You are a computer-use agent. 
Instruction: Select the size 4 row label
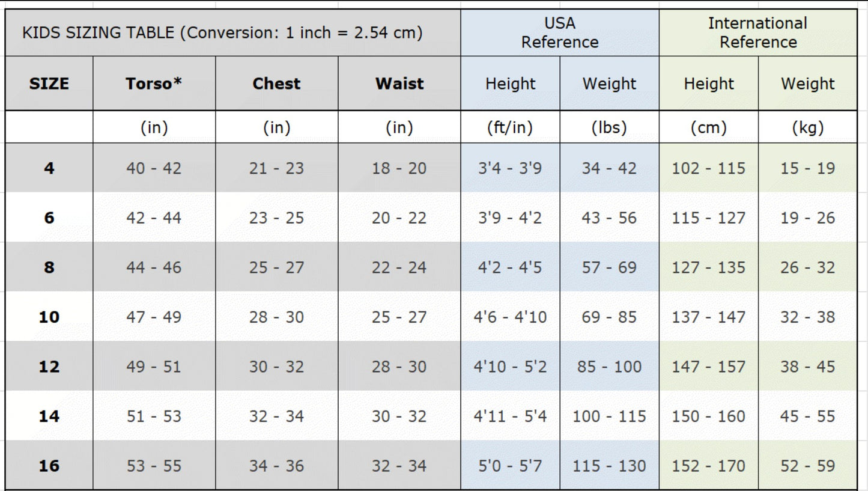tap(49, 168)
